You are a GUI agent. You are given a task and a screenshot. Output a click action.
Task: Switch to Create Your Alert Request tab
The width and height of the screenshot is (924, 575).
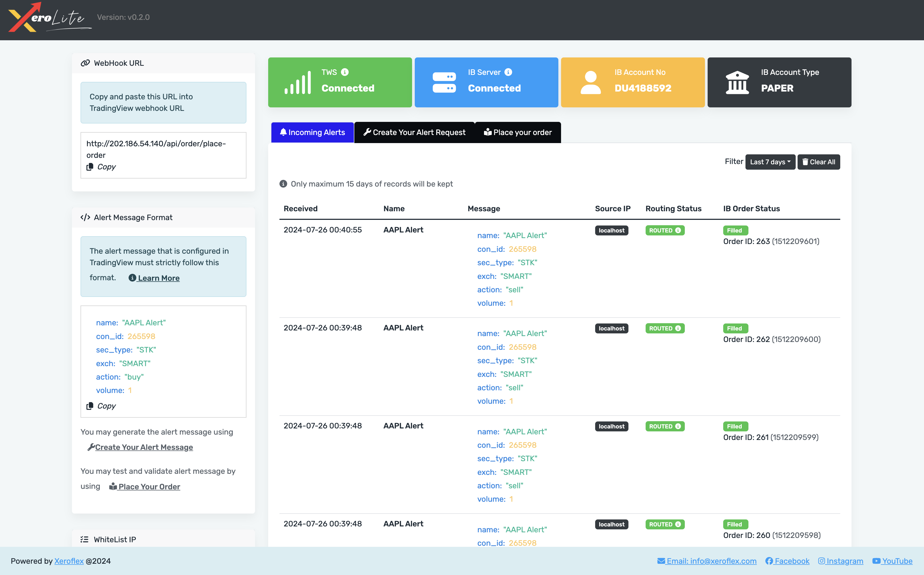coord(414,132)
